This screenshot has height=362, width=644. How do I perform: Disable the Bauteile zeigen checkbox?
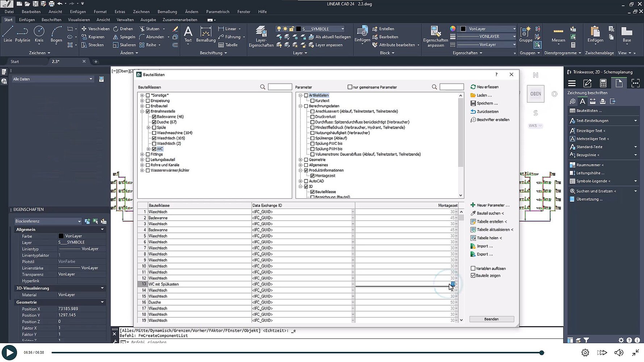[473, 275]
